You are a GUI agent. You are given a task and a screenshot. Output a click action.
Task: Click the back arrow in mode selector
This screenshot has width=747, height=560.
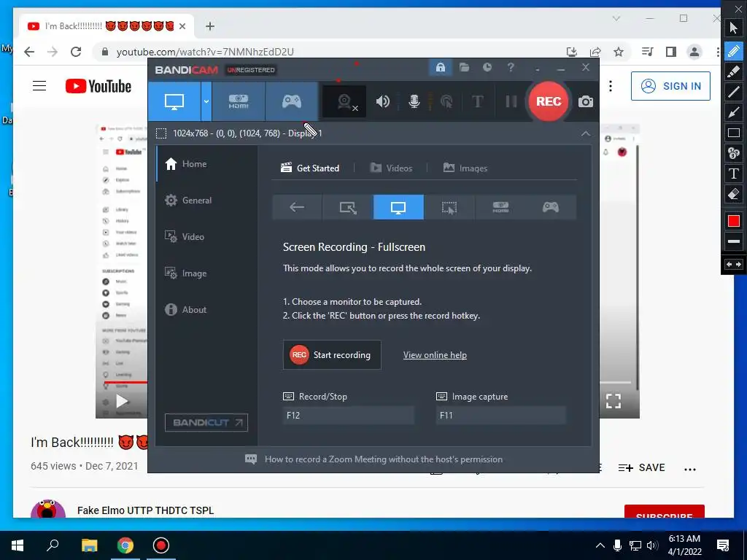click(x=297, y=207)
